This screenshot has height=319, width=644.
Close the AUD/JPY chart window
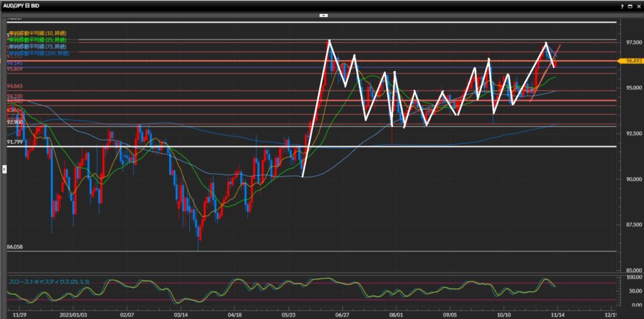638,6
